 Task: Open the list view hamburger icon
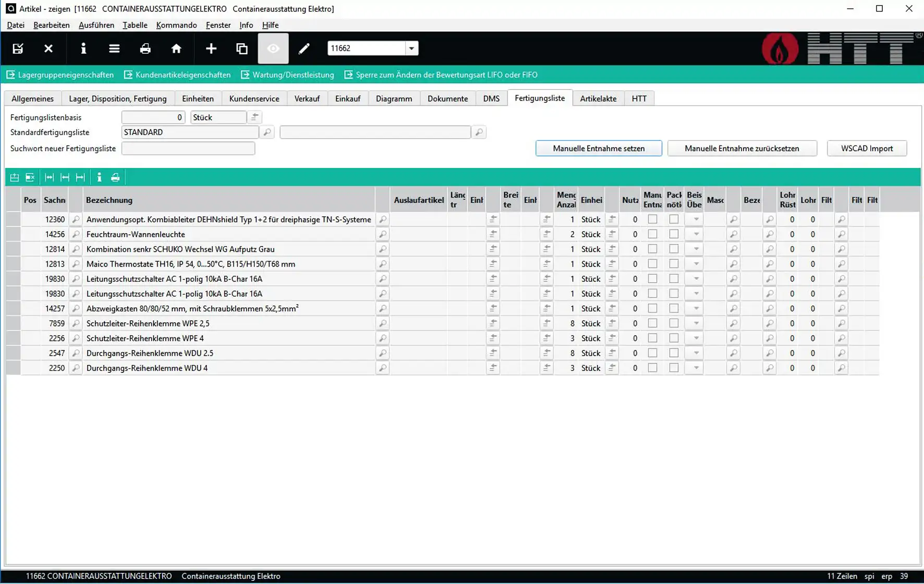(x=114, y=48)
